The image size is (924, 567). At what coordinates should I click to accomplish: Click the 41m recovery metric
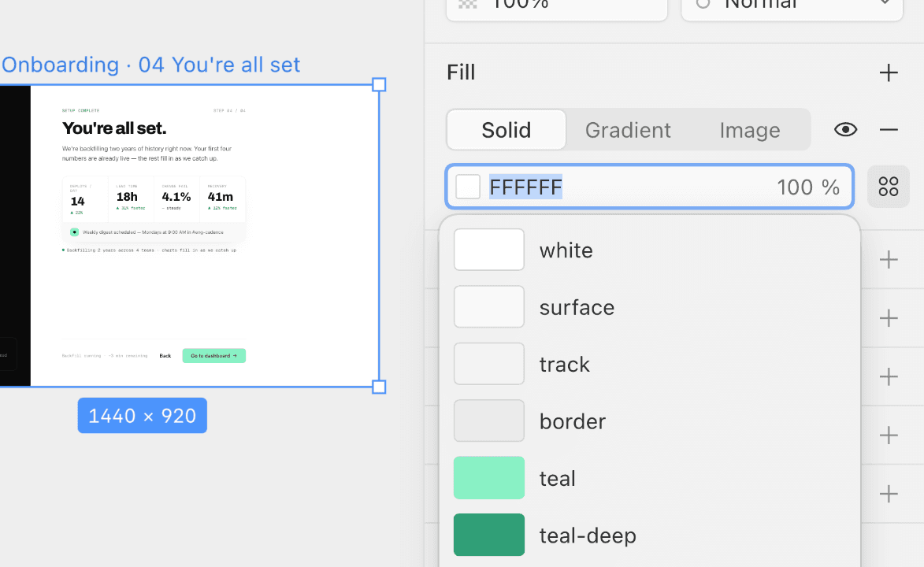point(221,197)
